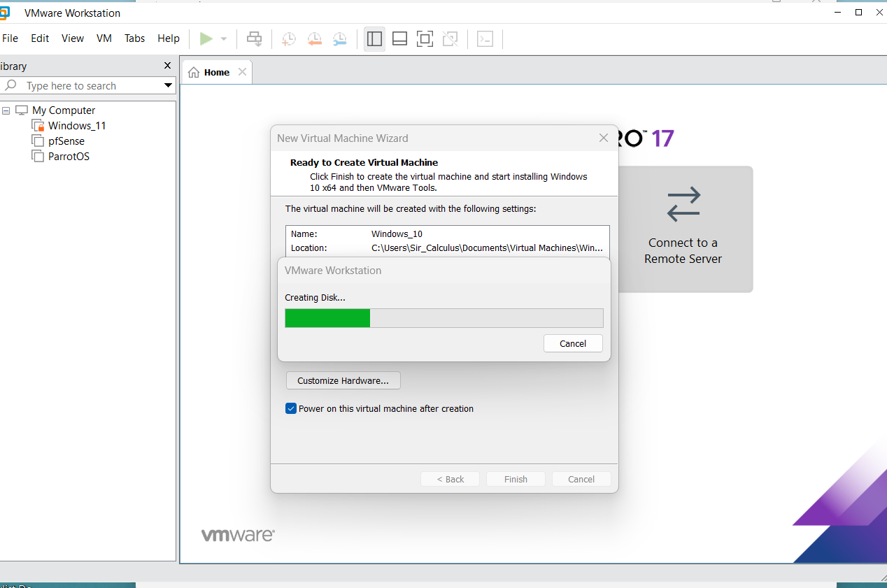Image resolution: width=887 pixels, height=588 pixels.
Task: Open the Tabs menu
Action: (135, 38)
